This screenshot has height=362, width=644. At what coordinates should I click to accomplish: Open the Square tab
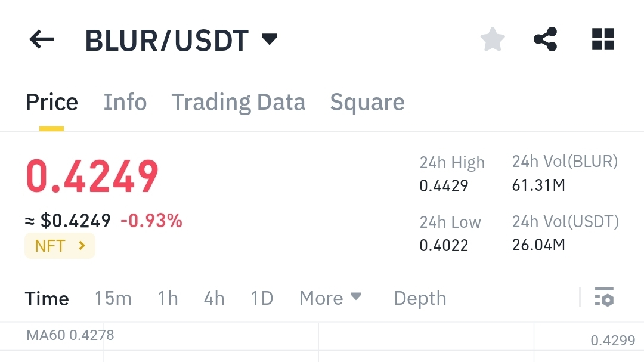click(367, 102)
